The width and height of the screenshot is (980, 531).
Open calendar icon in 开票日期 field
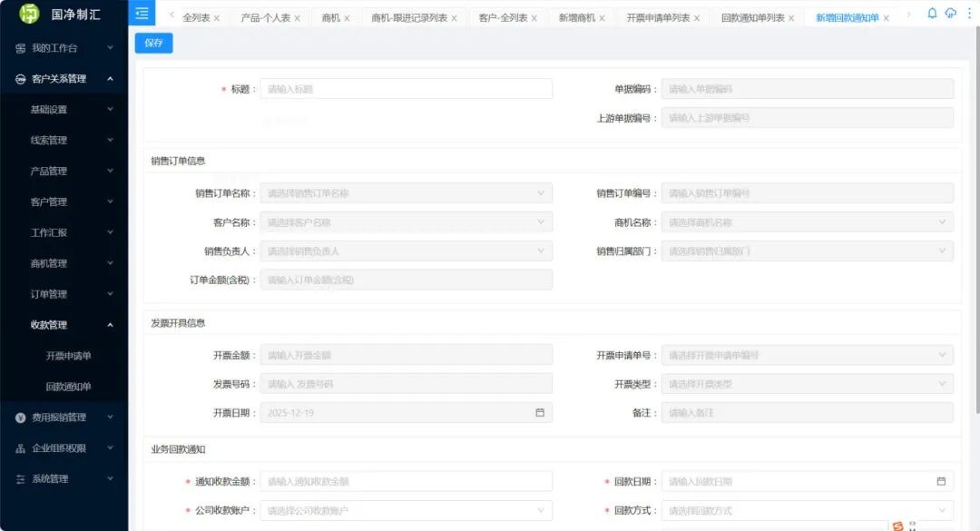pyautogui.click(x=540, y=413)
